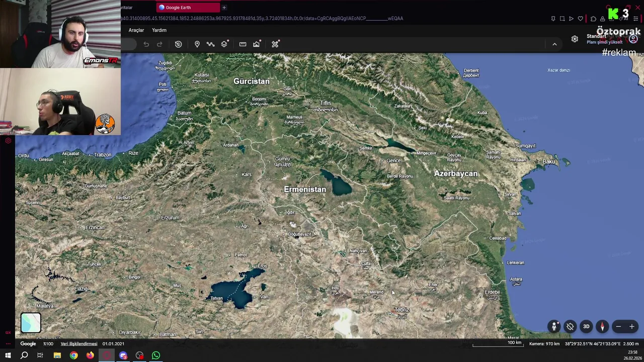The image size is (644, 362).
Task: Click the coordinates readout in status bar
Action: (592, 344)
